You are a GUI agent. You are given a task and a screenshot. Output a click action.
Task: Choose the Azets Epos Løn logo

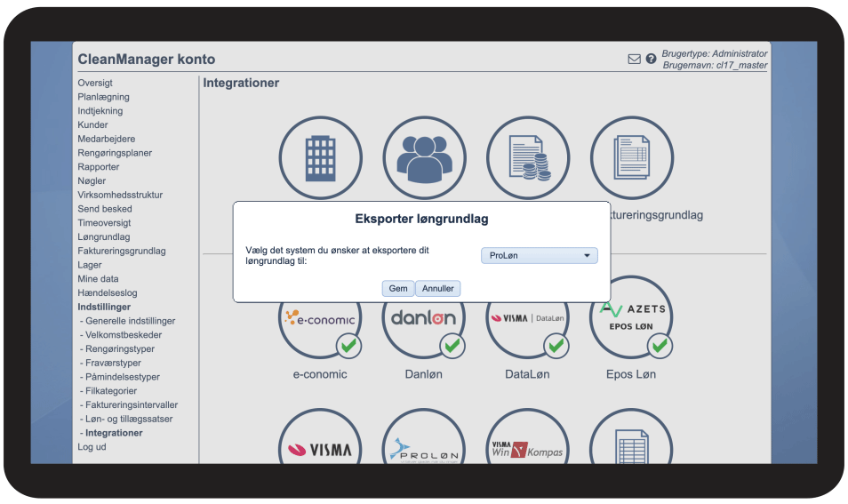click(x=632, y=317)
